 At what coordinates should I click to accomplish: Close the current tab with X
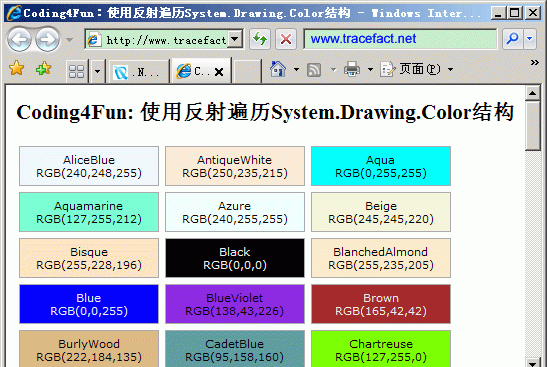[219, 72]
